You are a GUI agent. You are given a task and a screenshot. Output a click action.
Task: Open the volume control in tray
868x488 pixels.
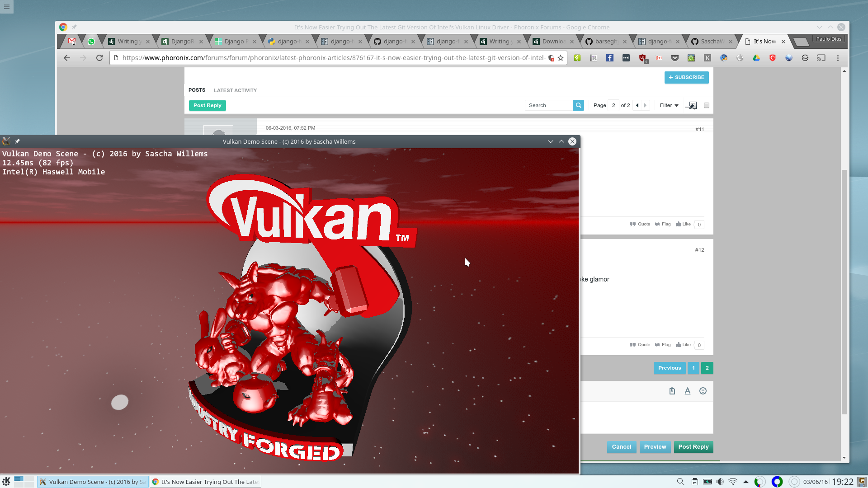(720, 482)
